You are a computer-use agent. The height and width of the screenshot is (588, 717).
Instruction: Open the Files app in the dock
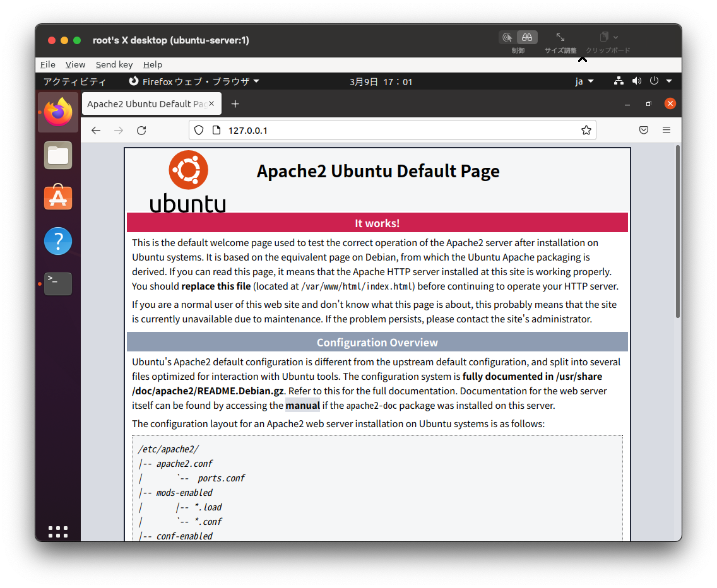[x=58, y=155]
